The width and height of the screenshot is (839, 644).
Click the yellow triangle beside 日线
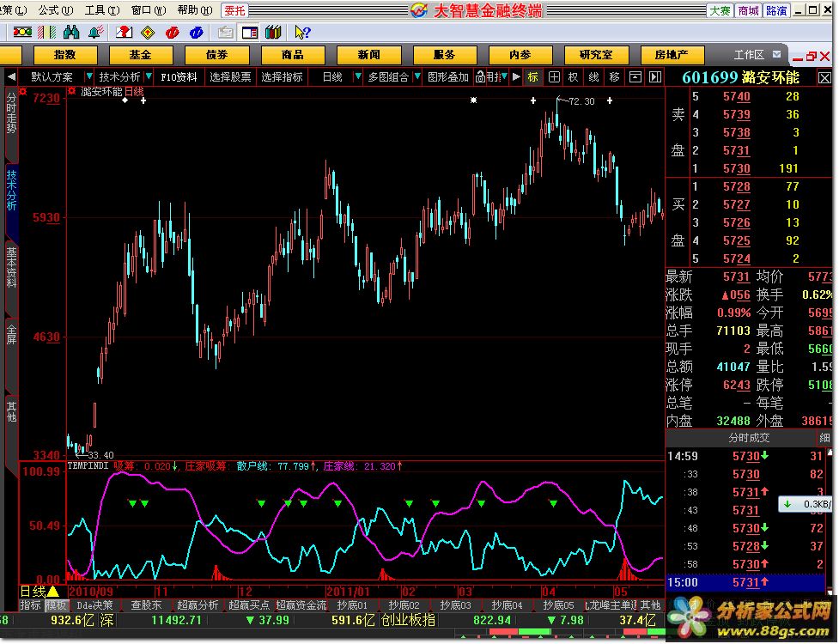click(x=53, y=591)
